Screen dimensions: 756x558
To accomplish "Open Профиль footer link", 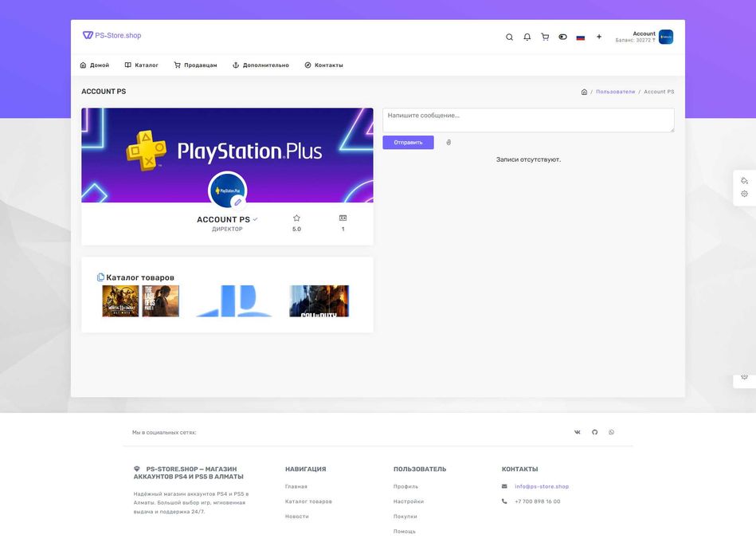I will point(406,486).
